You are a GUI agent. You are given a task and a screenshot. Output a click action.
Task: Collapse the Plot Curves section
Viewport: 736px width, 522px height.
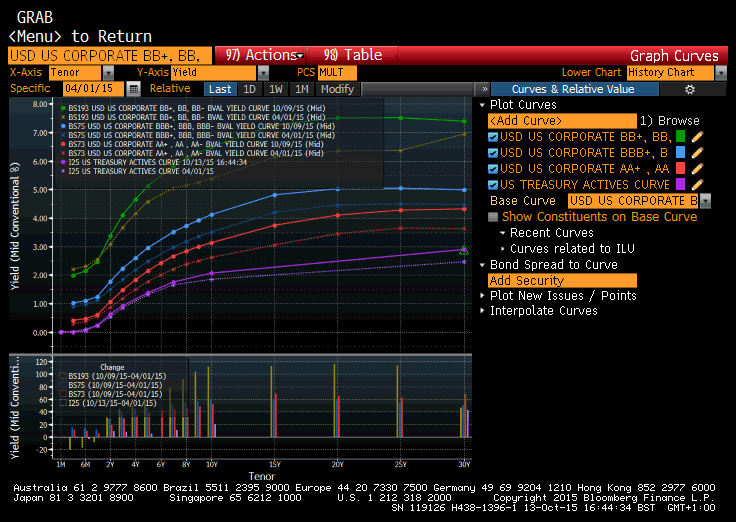point(482,105)
